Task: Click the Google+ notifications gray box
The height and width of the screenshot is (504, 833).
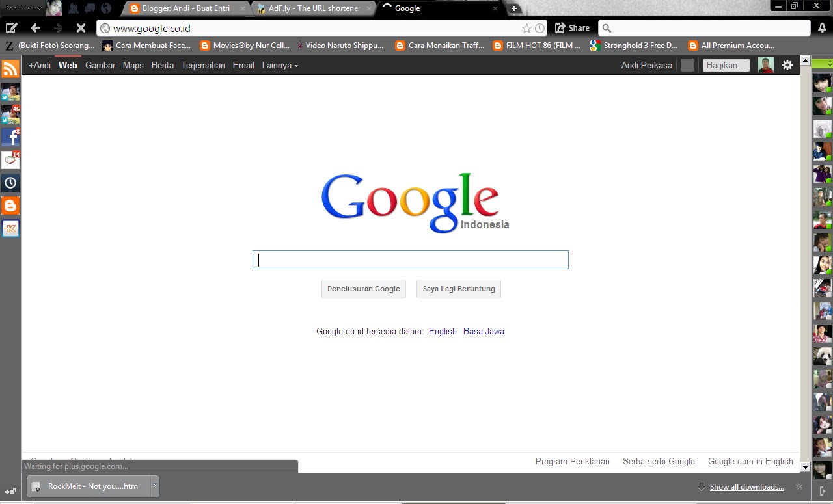Action: tap(687, 65)
